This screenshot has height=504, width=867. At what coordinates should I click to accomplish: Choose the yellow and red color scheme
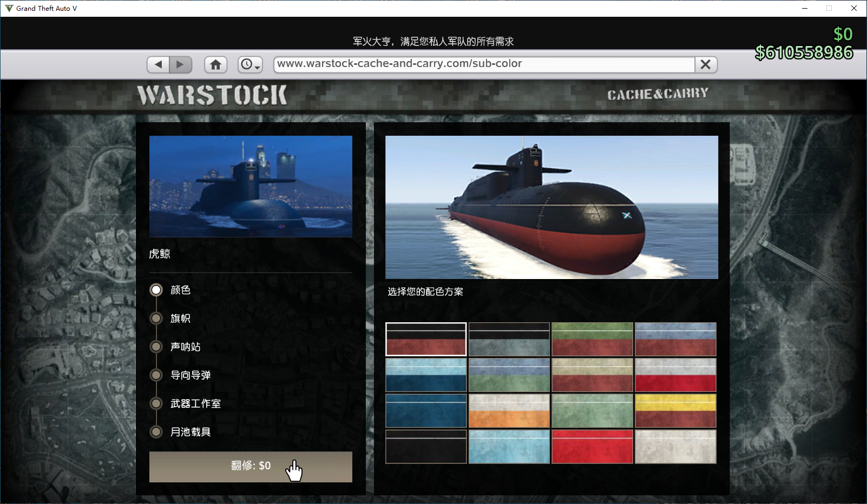point(675,411)
